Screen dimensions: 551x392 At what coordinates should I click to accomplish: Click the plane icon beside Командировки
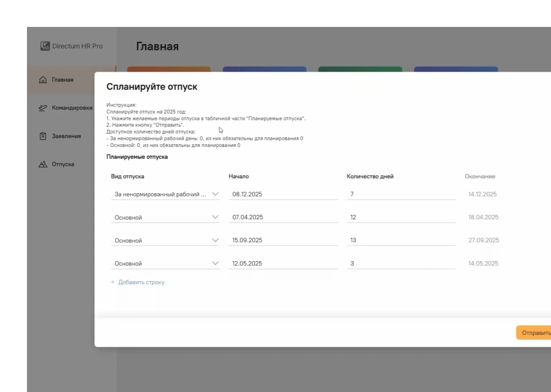coord(44,108)
